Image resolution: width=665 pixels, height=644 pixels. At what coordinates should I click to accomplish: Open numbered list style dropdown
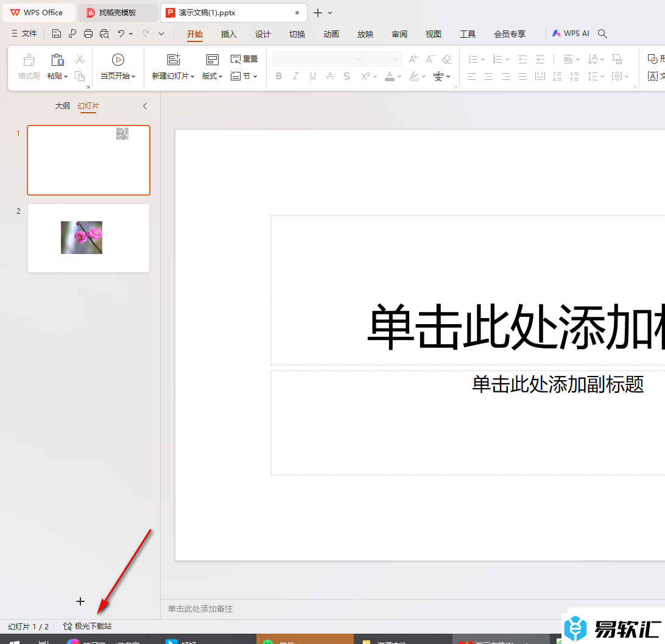507,59
